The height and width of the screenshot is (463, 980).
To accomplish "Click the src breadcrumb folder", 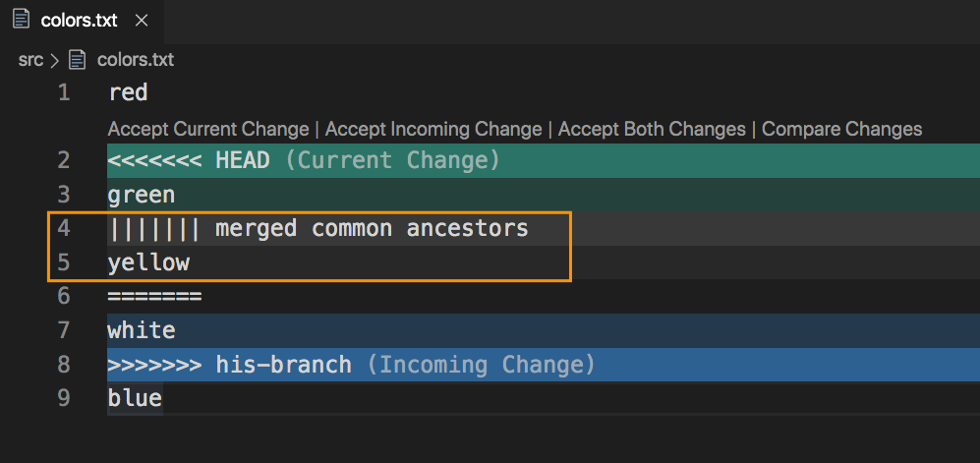I will [x=30, y=60].
